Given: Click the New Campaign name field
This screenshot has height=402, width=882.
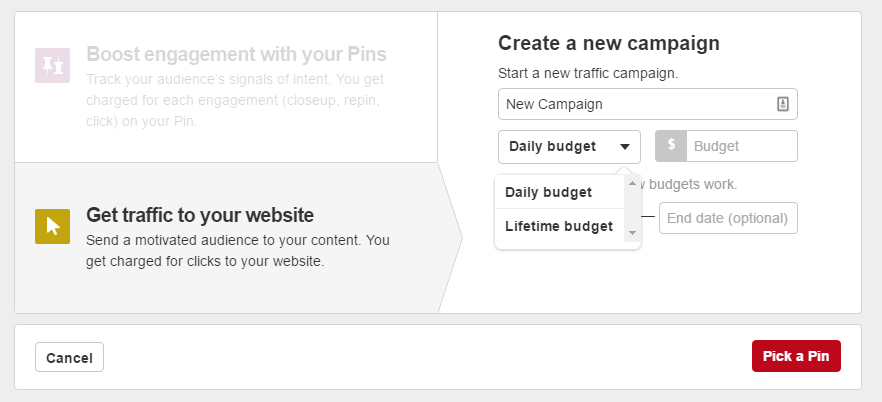Looking at the screenshot, I should pos(635,104).
